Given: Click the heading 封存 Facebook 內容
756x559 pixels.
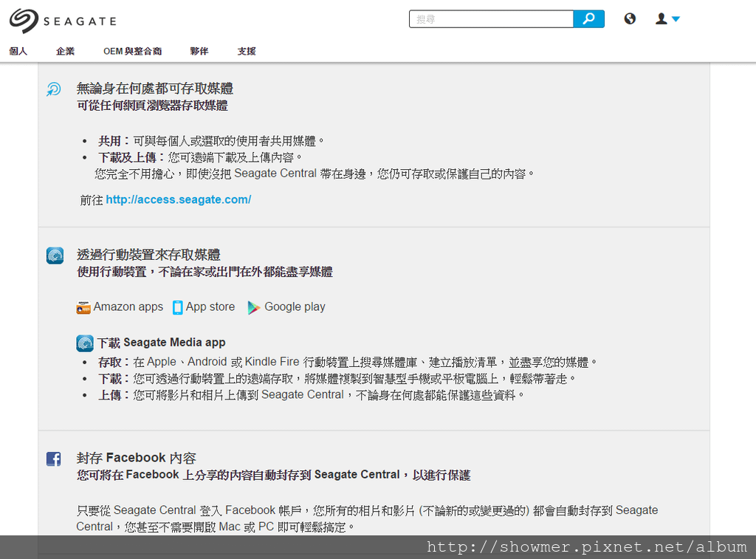Looking at the screenshot, I should click(137, 458).
